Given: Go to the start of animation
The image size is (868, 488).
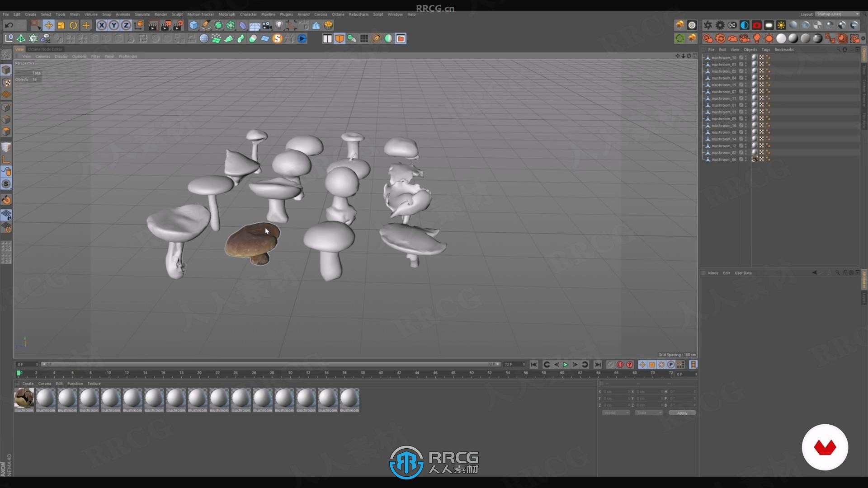Looking at the screenshot, I should (x=534, y=365).
